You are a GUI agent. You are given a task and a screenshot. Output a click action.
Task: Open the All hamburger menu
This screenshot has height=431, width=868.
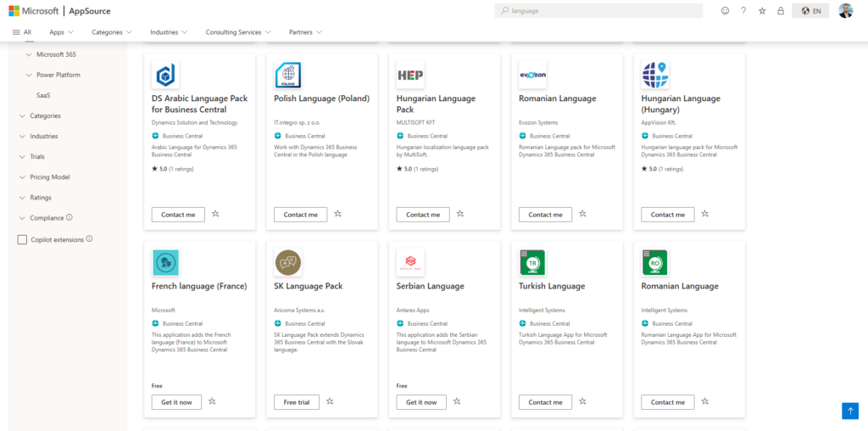tap(21, 32)
